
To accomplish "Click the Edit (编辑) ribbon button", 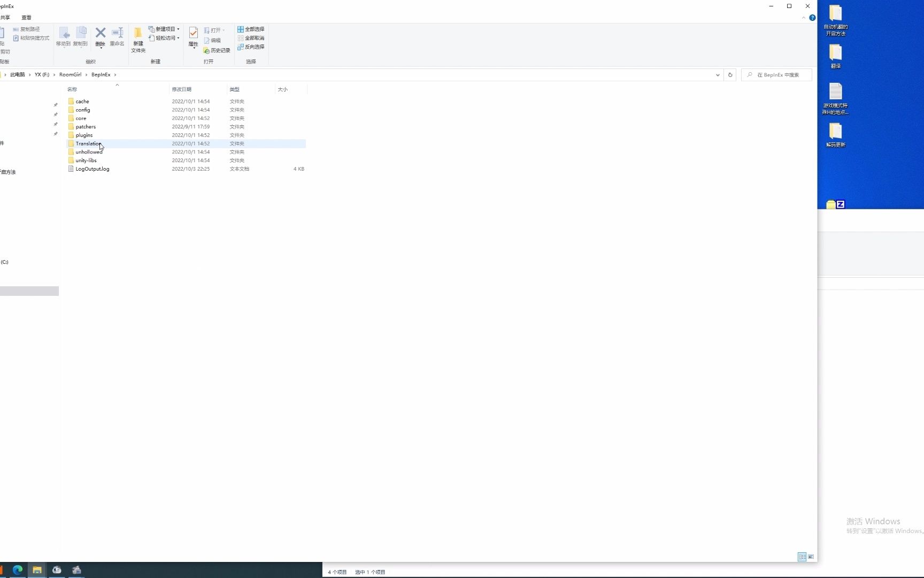I will tap(212, 40).
